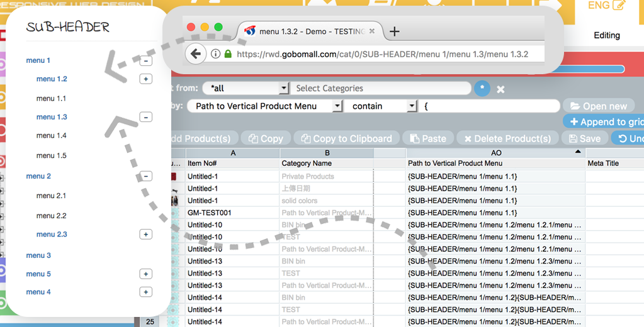
Task: Open the Path to Vertical Product Menu dropdown
Action: coord(337,106)
